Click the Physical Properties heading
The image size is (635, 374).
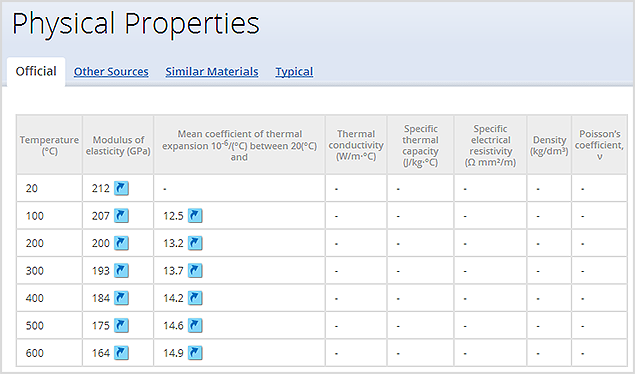click(136, 24)
